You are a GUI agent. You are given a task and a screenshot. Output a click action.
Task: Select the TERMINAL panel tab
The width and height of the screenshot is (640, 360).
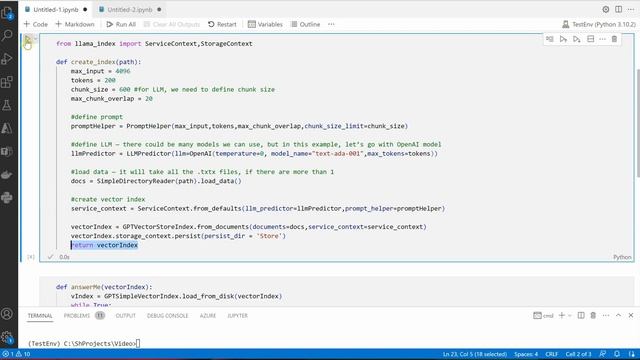[x=40, y=316]
